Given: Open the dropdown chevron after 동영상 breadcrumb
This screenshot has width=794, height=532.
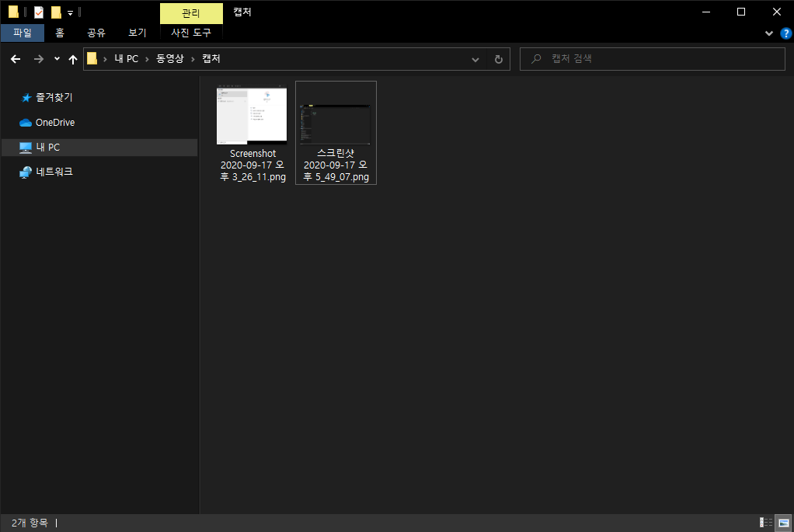Looking at the screenshot, I should (193, 59).
